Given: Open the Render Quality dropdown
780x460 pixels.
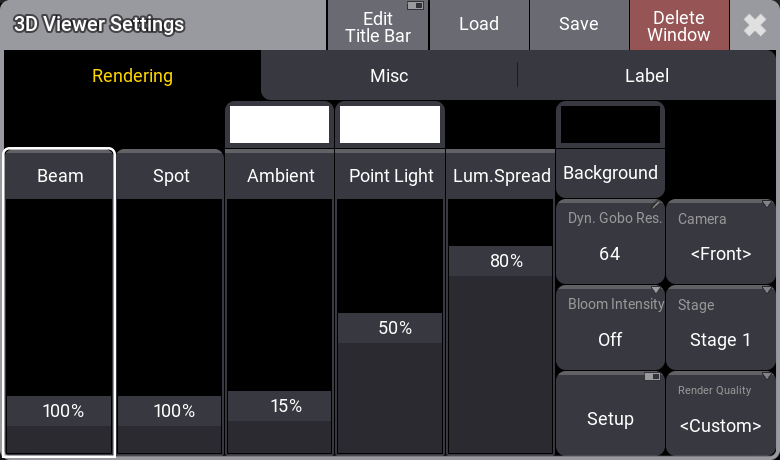Looking at the screenshot, I should point(720,414).
